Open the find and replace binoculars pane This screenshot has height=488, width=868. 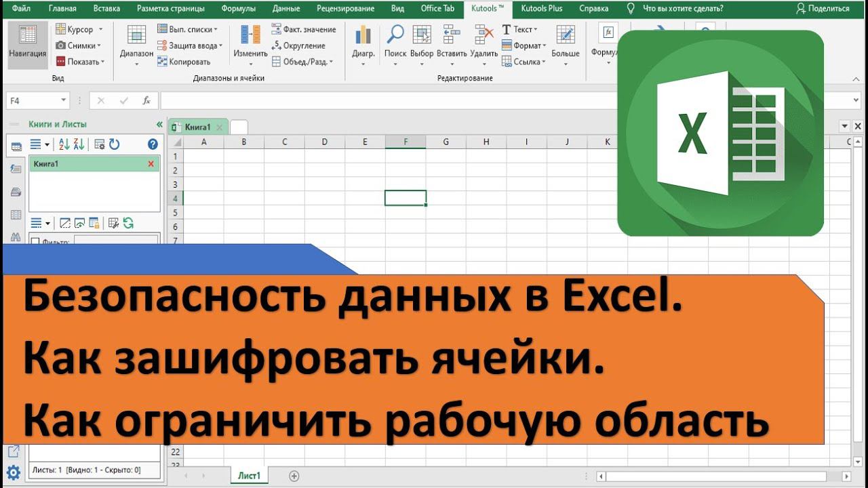(16, 237)
